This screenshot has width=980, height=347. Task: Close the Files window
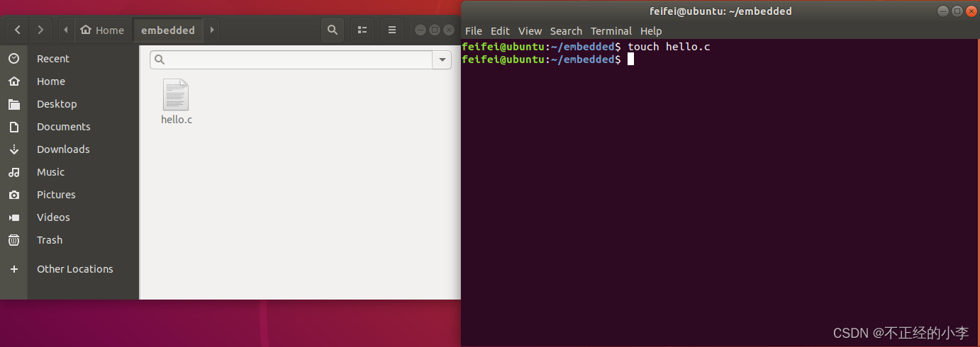(x=449, y=30)
